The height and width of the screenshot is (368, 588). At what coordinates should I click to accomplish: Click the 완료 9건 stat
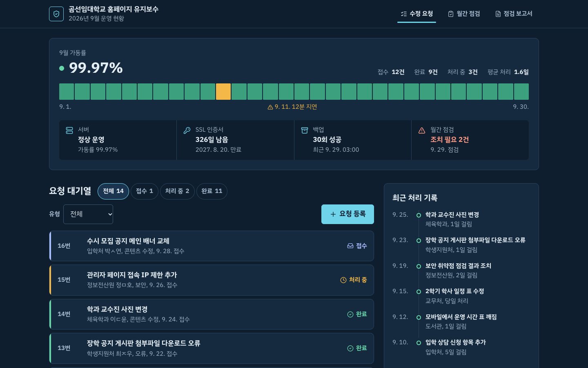[x=426, y=72]
